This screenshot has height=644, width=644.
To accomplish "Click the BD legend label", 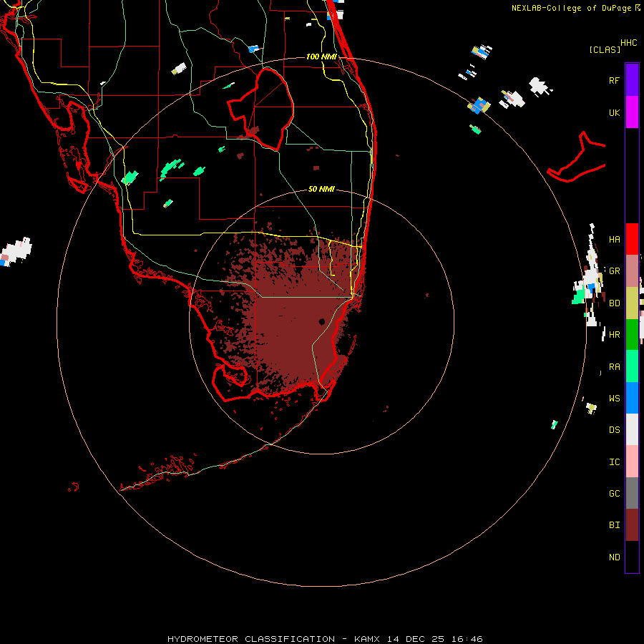I will click(614, 303).
